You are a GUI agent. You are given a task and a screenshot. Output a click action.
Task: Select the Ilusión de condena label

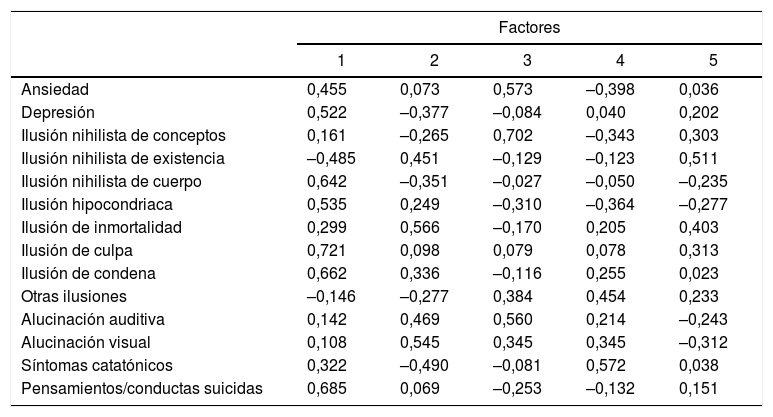(x=88, y=273)
